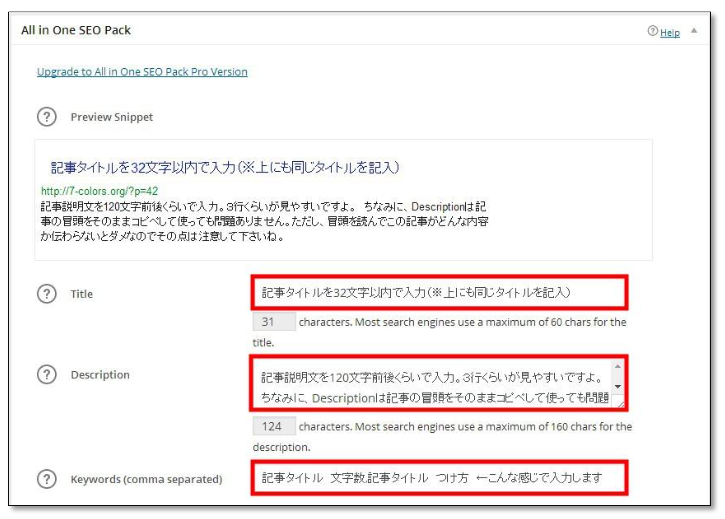Click the Title help question icon
The width and height of the screenshot is (725, 519).
47,294
